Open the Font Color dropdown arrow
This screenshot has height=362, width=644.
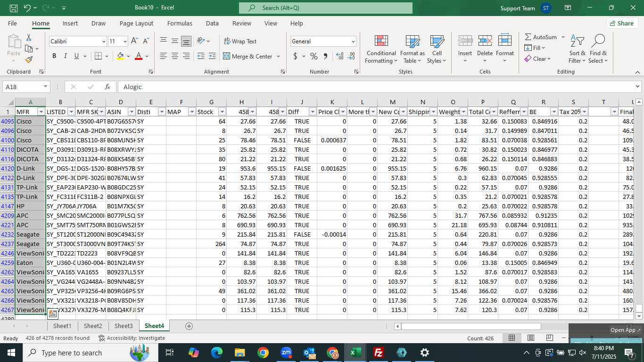[x=147, y=56]
